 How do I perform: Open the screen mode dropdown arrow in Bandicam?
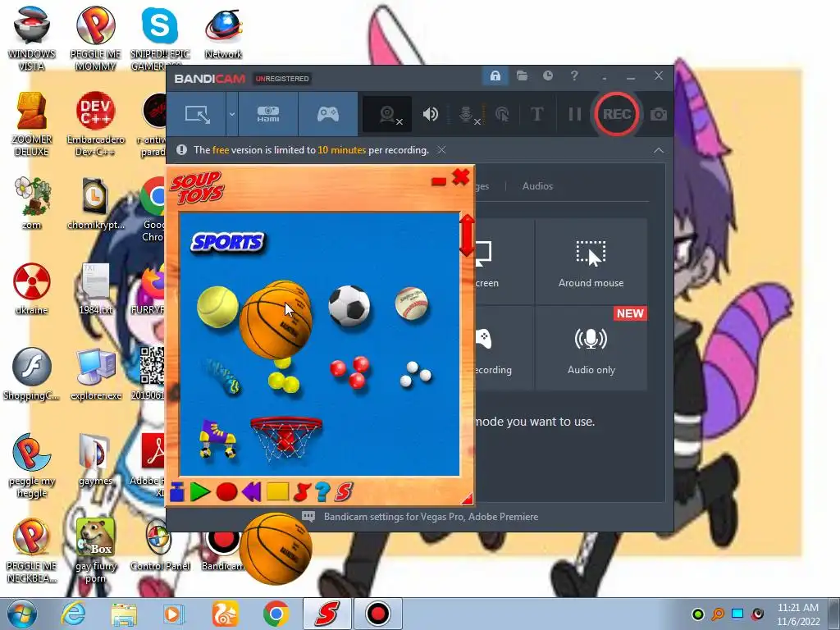[232, 114]
